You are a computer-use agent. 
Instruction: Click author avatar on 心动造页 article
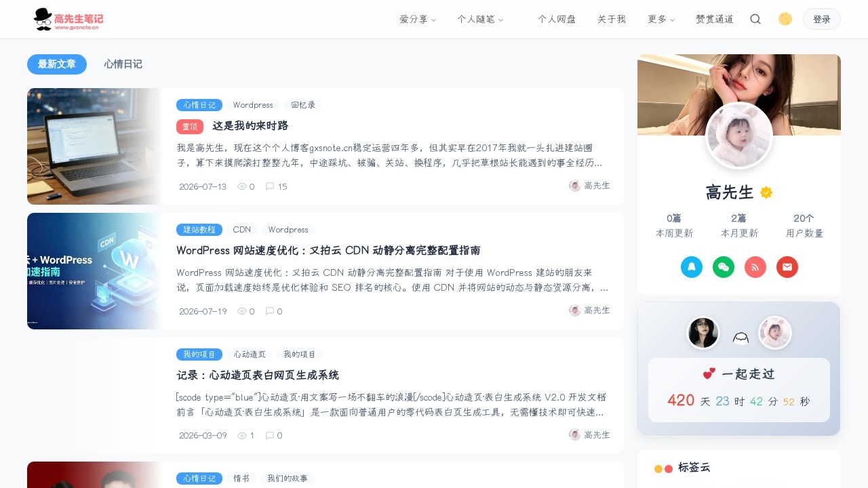(575, 435)
